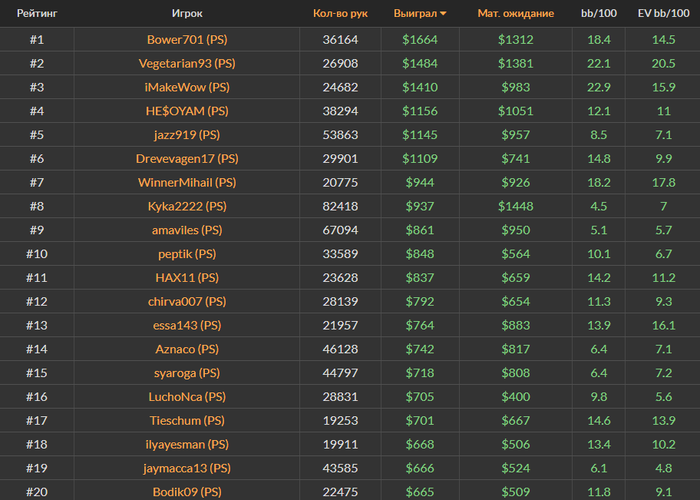The width and height of the screenshot is (700, 500).
Task: Select hands count 67094
Action: (340, 230)
